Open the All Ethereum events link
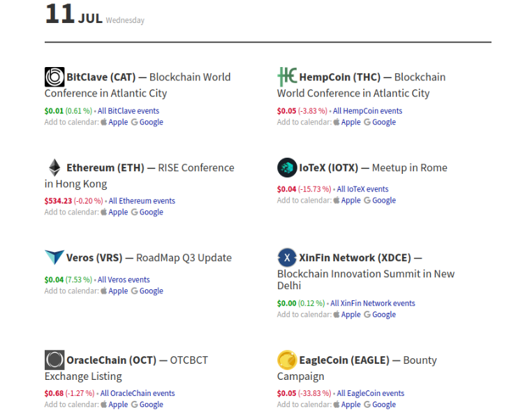The width and height of the screenshot is (532, 419). tap(142, 201)
